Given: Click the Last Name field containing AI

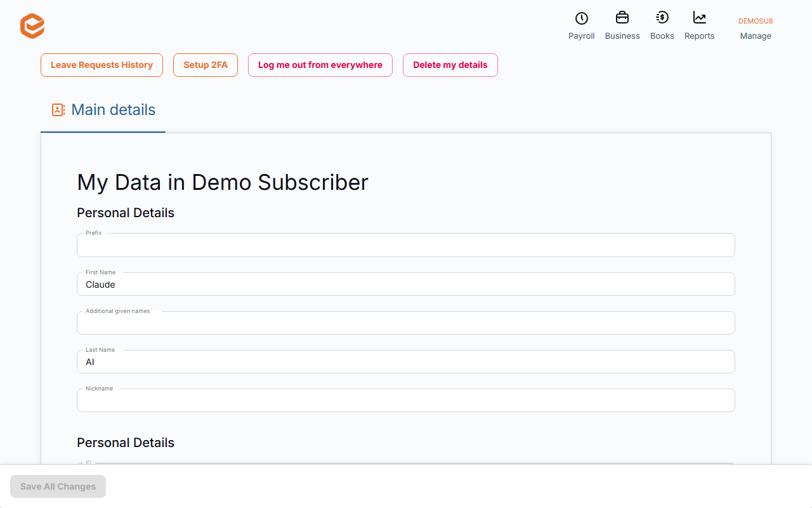Looking at the screenshot, I should click(406, 362).
